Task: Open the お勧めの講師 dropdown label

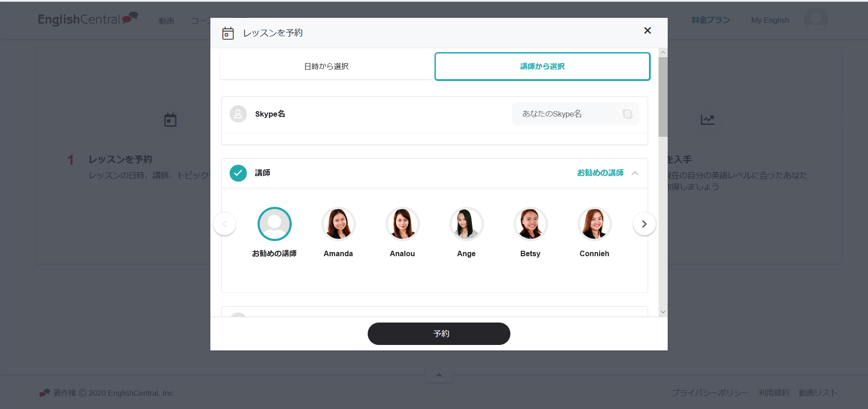Action: click(x=600, y=173)
